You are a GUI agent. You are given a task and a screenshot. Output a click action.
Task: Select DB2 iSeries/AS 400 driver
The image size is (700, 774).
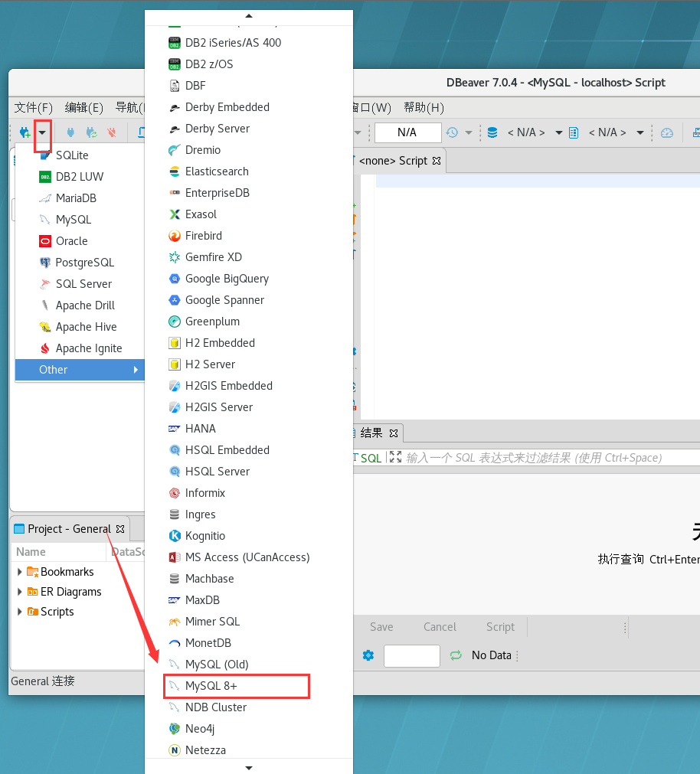249,43
